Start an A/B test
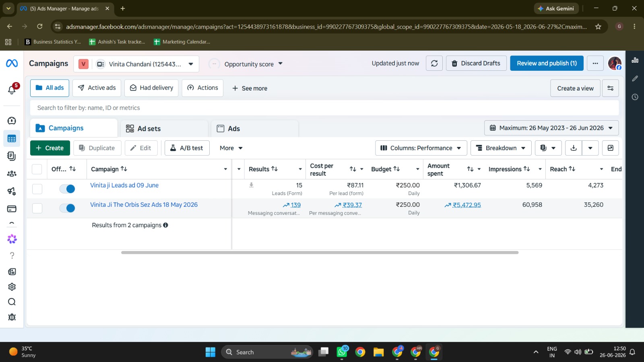 coord(187,148)
